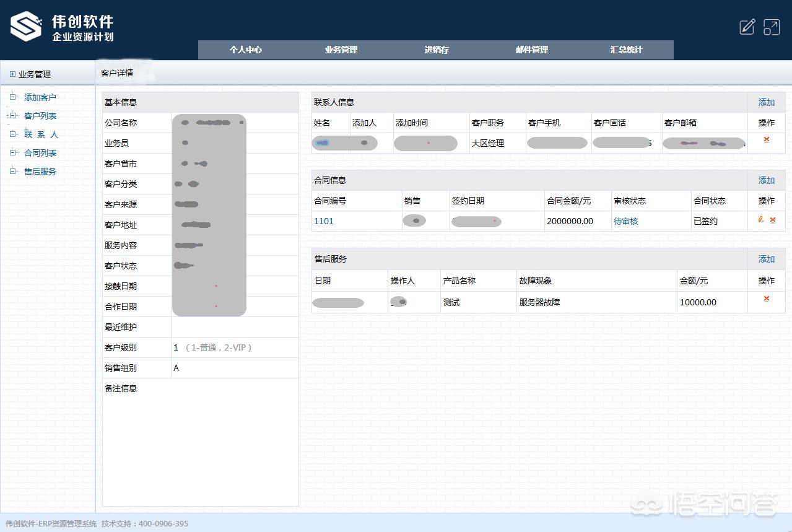This screenshot has height=532, width=792.
Task: Click the tree node icon beside 客户列表
Action: pos(14,115)
